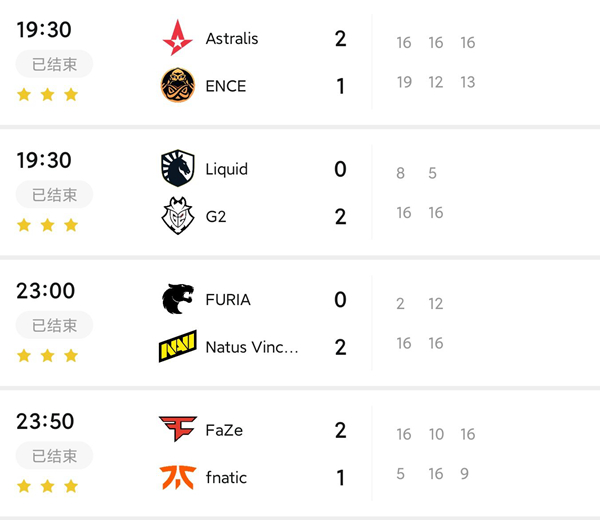Click the Astralis red star logo
This screenshot has width=600, height=520.
click(x=178, y=37)
